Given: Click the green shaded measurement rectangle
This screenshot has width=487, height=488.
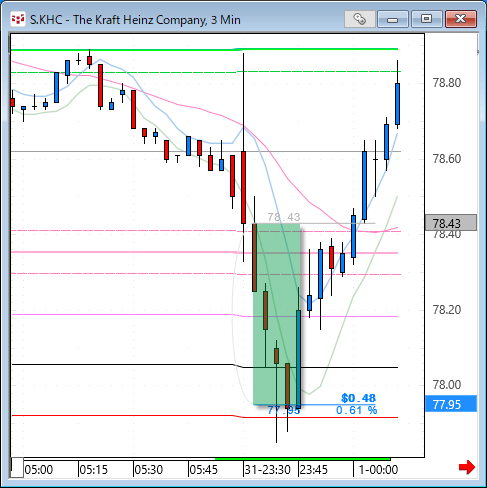Looking at the screenshot, I should [x=277, y=314].
